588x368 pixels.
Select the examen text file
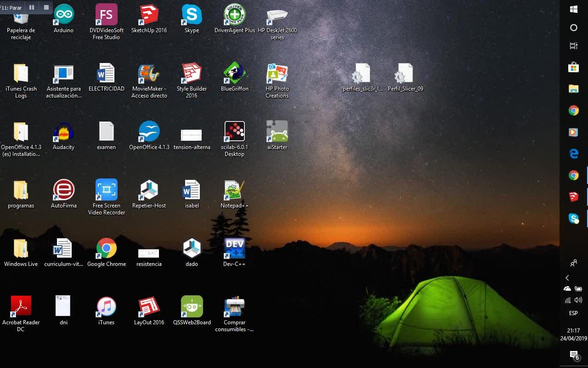(x=106, y=136)
